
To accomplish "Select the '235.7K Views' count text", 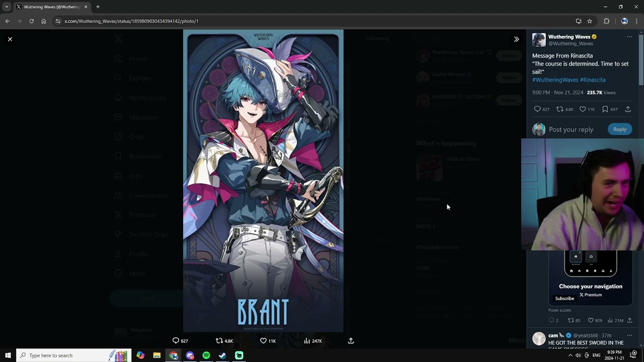I will 601,93.
